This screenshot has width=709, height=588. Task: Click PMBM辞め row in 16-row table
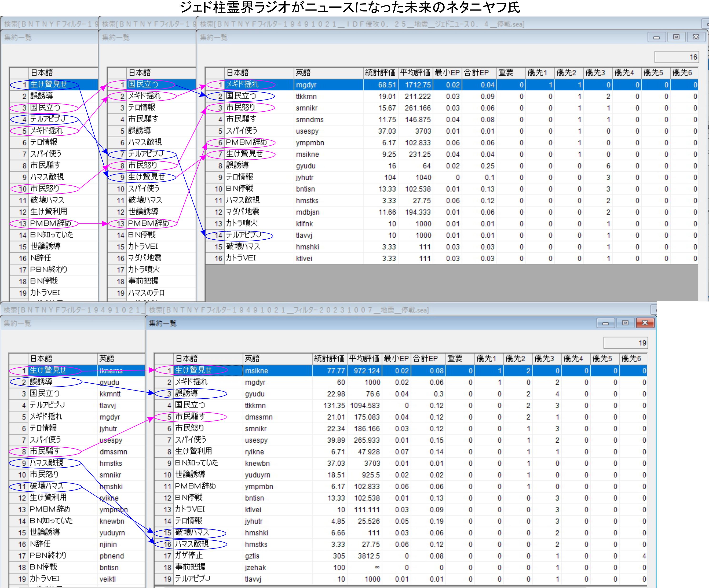(451, 143)
